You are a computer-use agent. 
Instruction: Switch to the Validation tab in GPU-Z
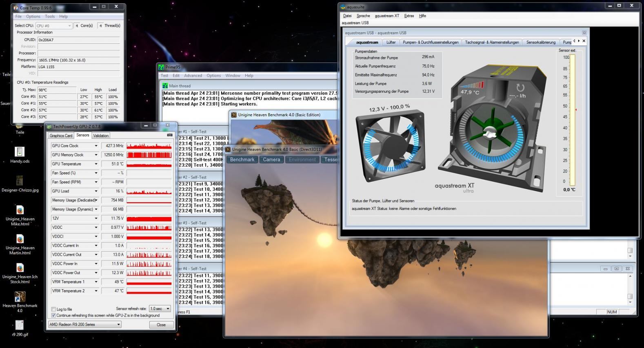pos(101,136)
